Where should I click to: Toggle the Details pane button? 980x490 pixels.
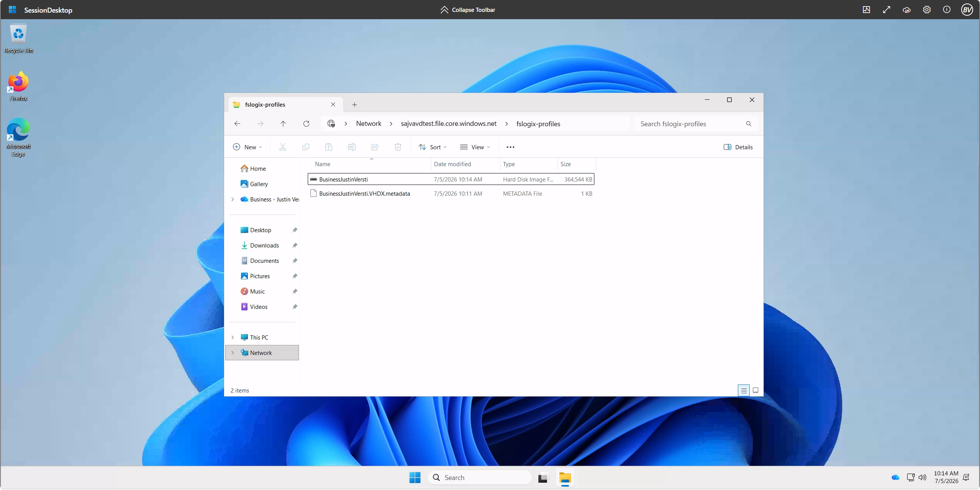(738, 147)
